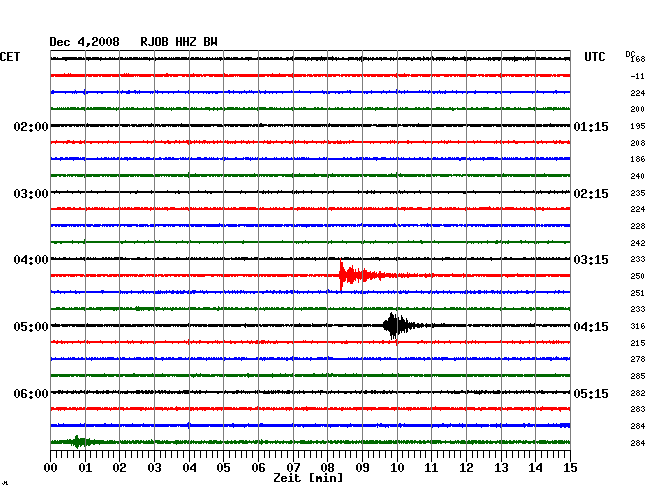Viewport: 650px width, 494px height.
Task: Click the DC value 235
Action: point(638,193)
